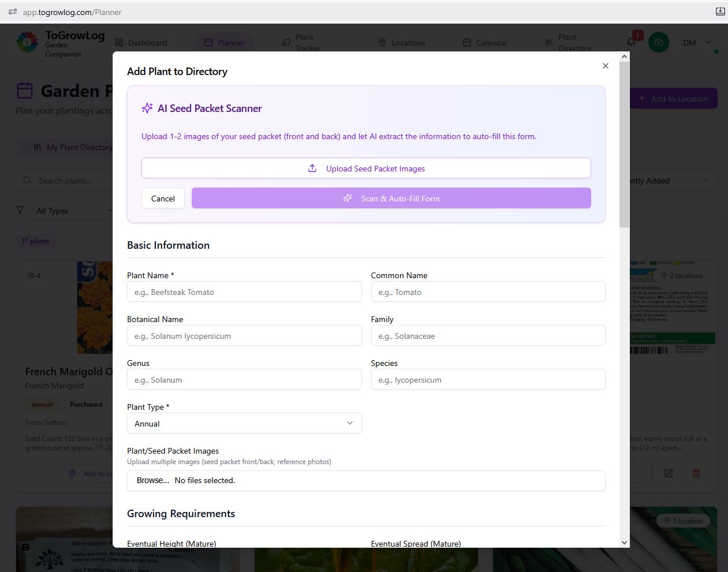Open the Plant Type dropdown

pos(244,423)
